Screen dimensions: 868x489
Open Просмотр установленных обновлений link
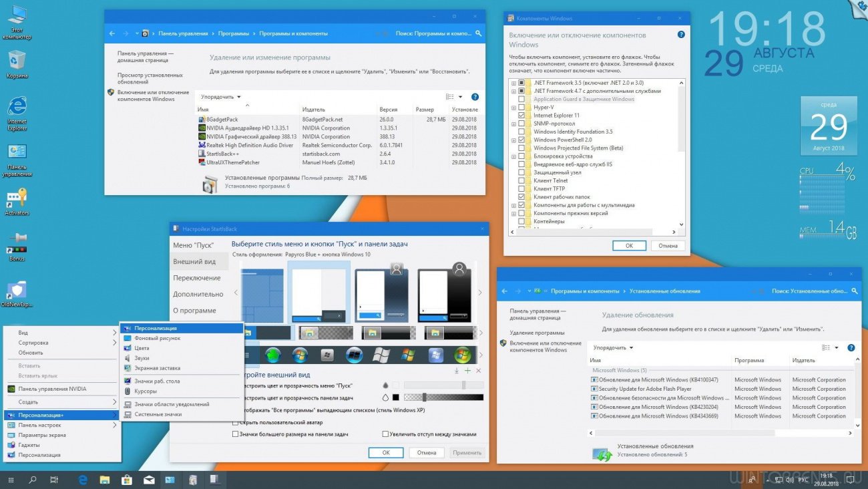(x=150, y=79)
